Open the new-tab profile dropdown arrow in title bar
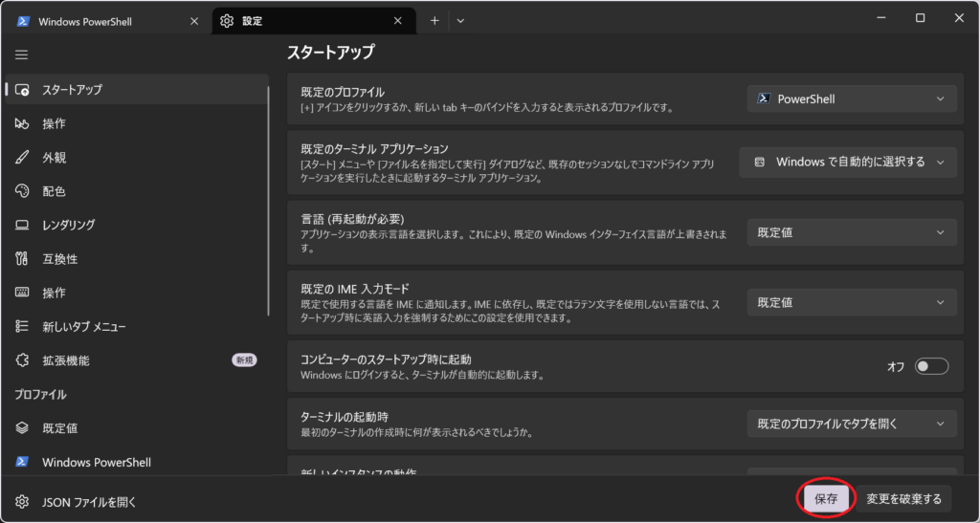This screenshot has width=980, height=523. pyautogui.click(x=460, y=21)
